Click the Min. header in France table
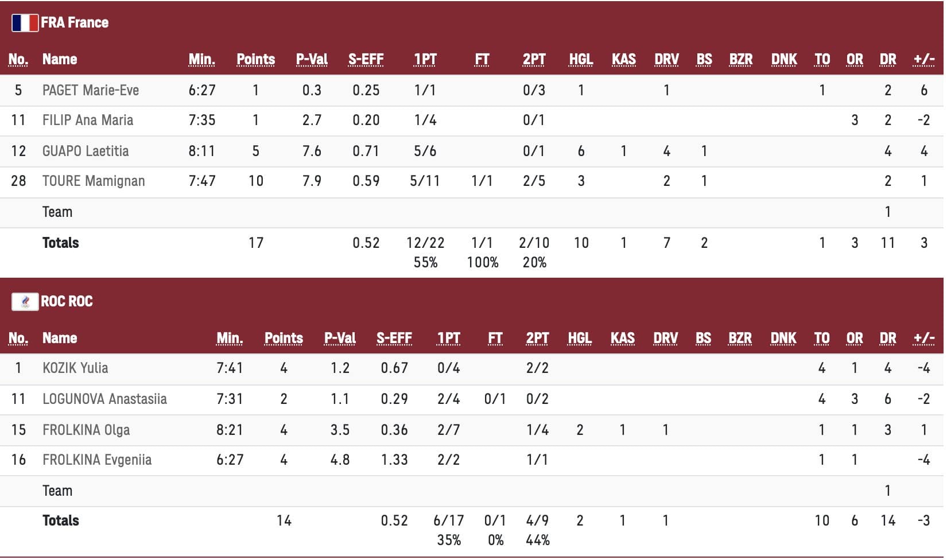This screenshot has height=560, width=947. tap(201, 59)
